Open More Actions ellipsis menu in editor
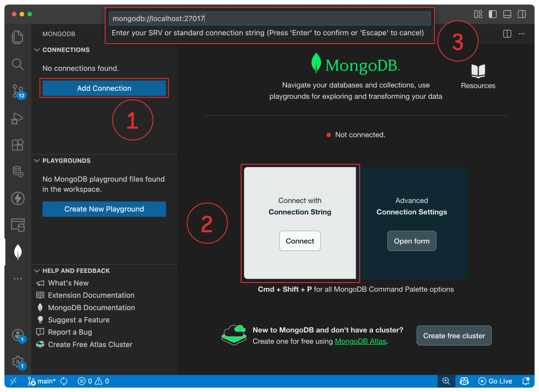The width and height of the screenshot is (539, 392). (522, 34)
